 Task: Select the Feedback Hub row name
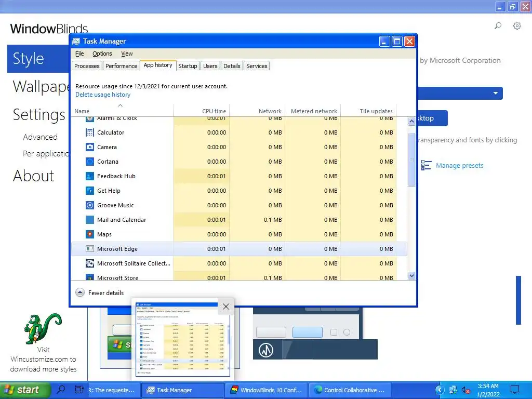coord(116,177)
